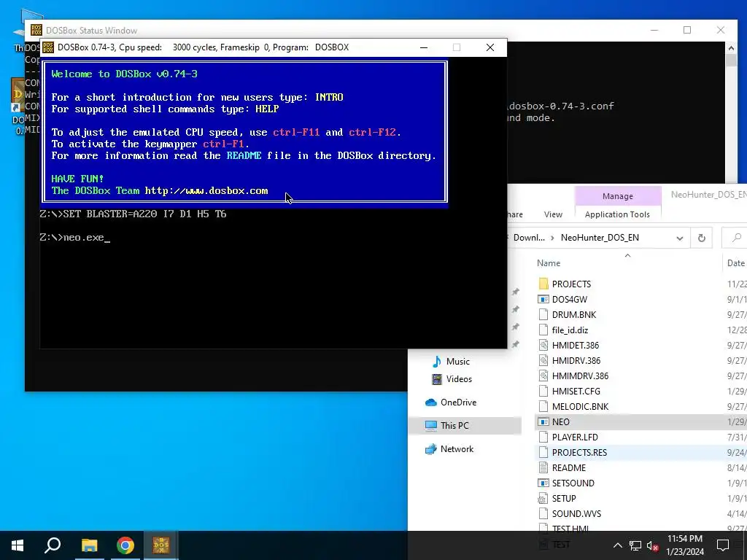
Task: Click the Explorer search box
Action: [734, 238]
